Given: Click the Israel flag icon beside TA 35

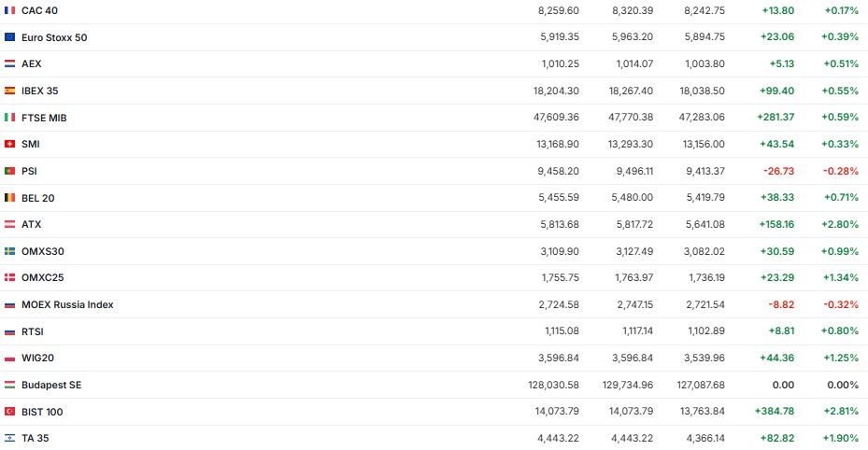Looking at the screenshot, I should coord(9,438).
